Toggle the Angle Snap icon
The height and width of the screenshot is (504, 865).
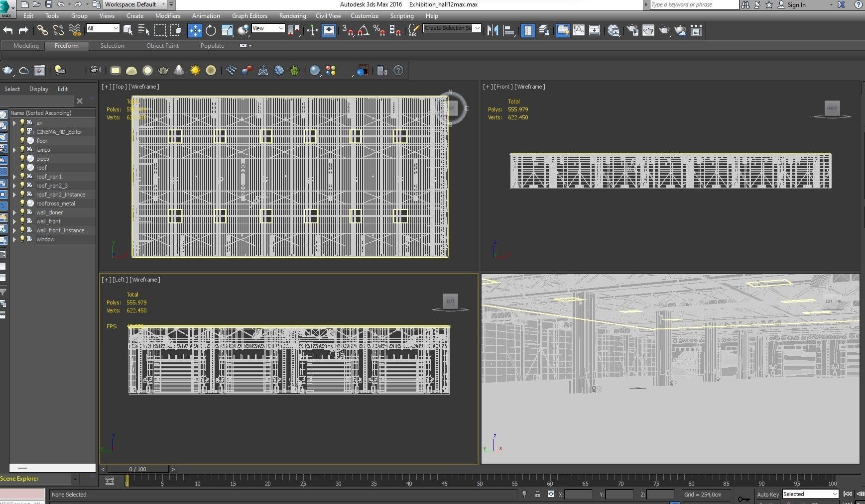363,31
